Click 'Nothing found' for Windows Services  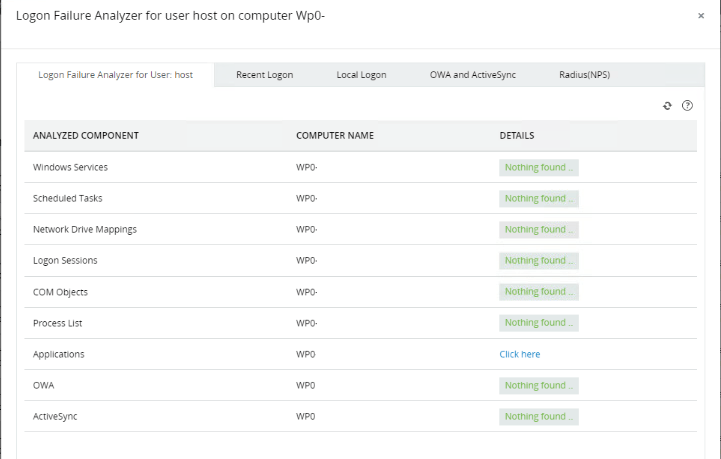539,167
